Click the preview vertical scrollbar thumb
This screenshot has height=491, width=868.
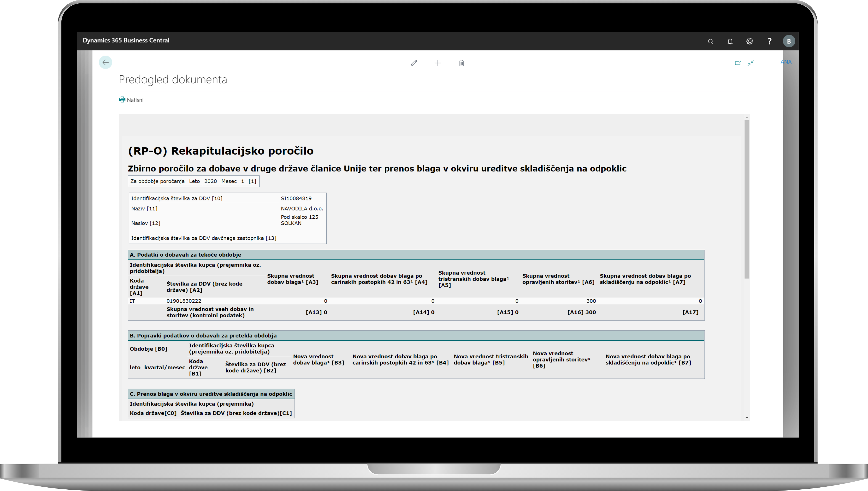point(747,199)
